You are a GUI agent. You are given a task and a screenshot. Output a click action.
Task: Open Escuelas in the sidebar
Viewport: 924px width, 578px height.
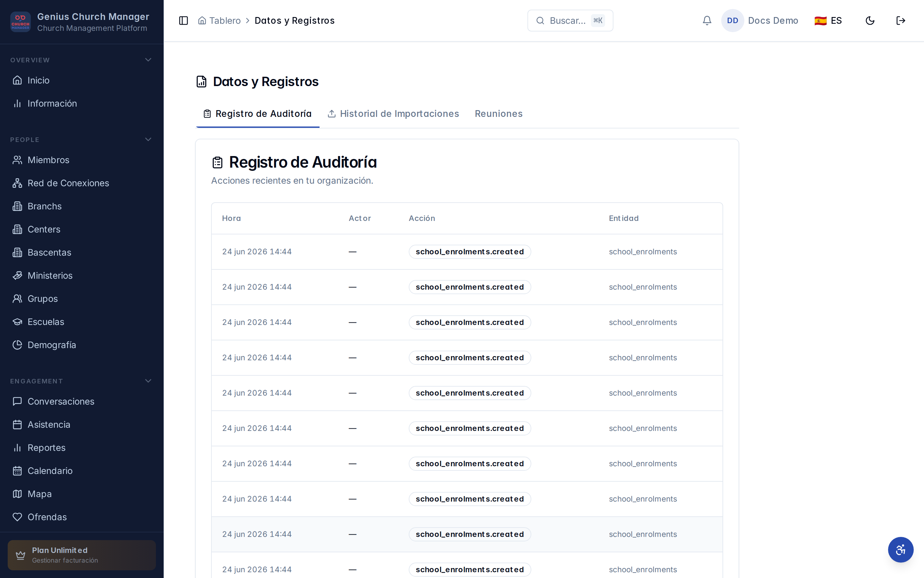pos(82,322)
